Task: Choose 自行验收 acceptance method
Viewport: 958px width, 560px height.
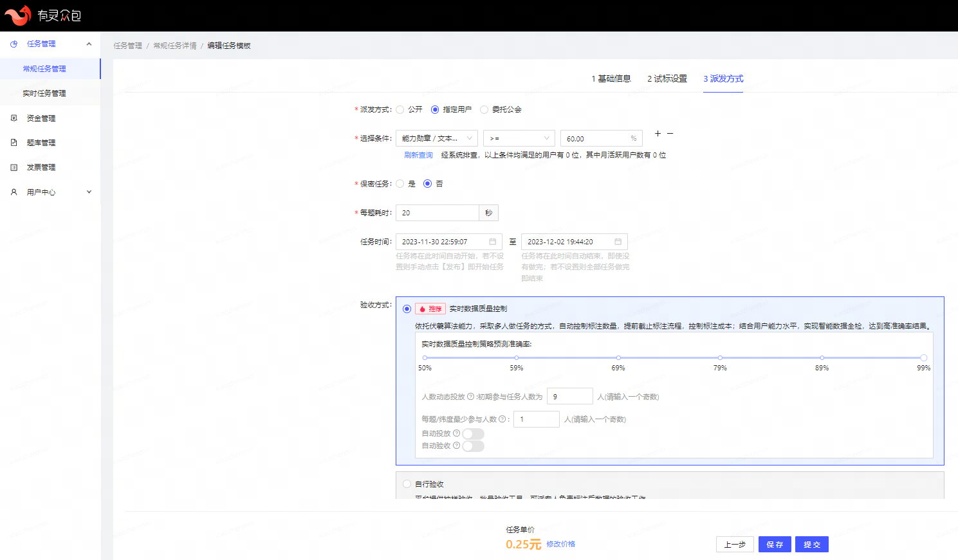Action: (407, 484)
